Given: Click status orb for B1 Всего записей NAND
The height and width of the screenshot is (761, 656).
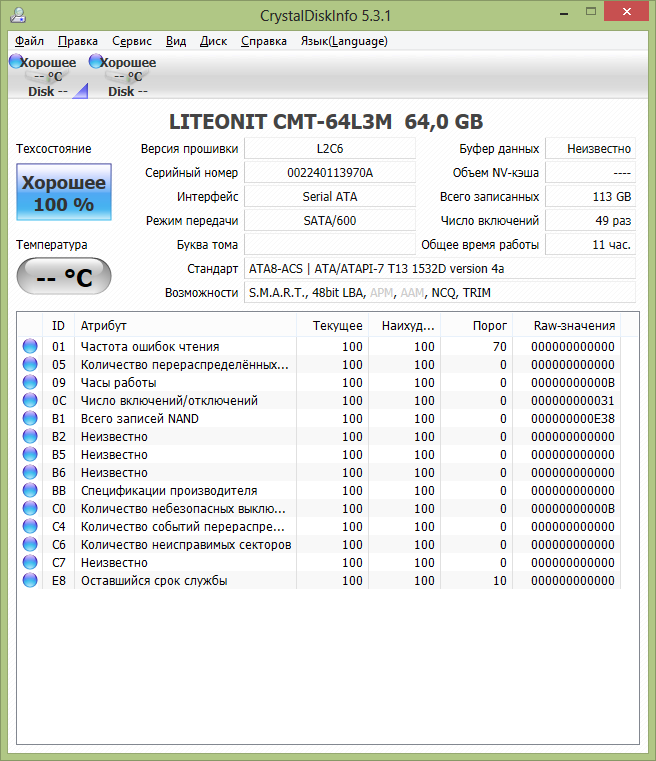Looking at the screenshot, I should [30, 418].
